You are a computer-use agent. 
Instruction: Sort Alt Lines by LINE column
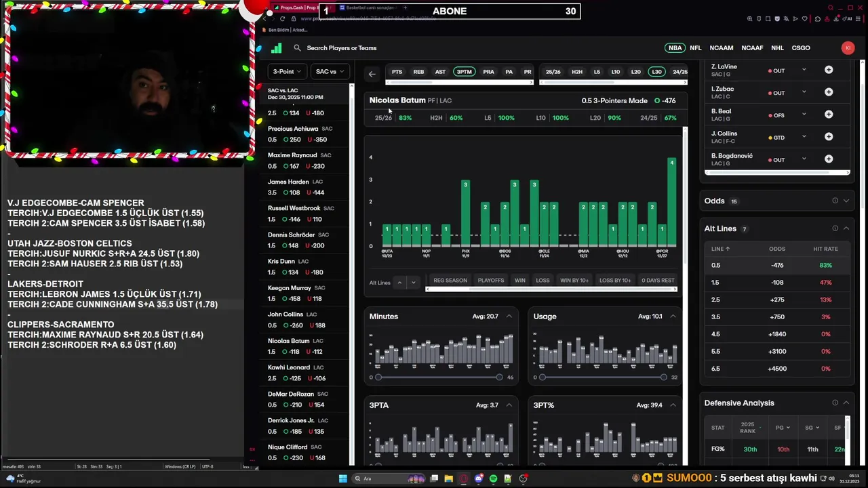click(719, 249)
